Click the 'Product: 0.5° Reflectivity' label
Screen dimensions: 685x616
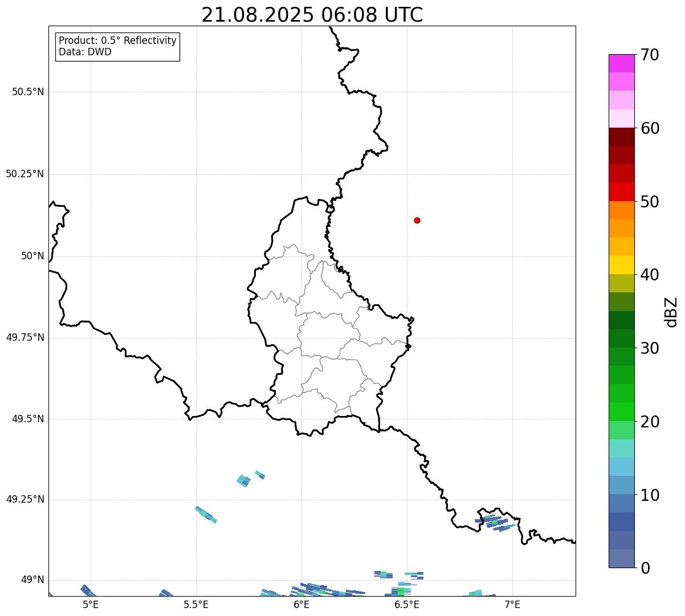pos(117,41)
